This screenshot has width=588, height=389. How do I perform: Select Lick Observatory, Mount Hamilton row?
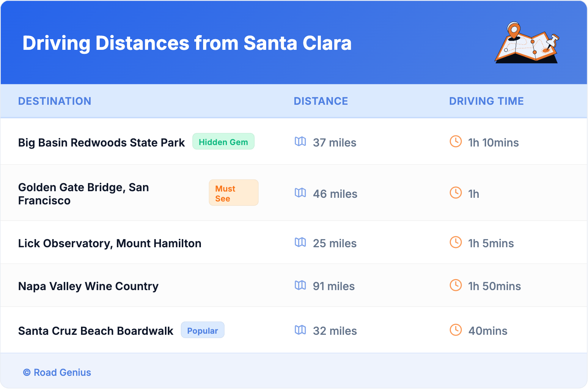pos(110,243)
